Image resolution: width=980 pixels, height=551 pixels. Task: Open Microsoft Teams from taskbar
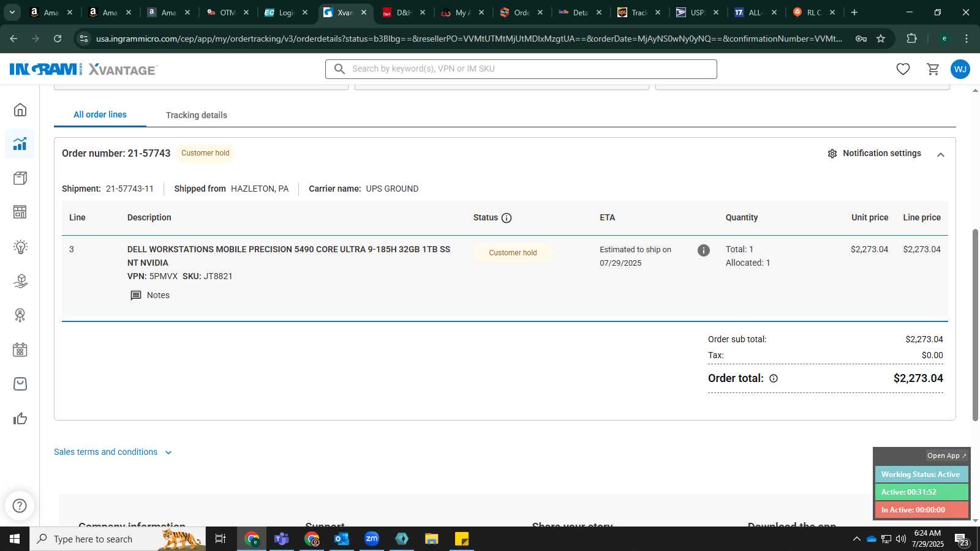point(282,539)
